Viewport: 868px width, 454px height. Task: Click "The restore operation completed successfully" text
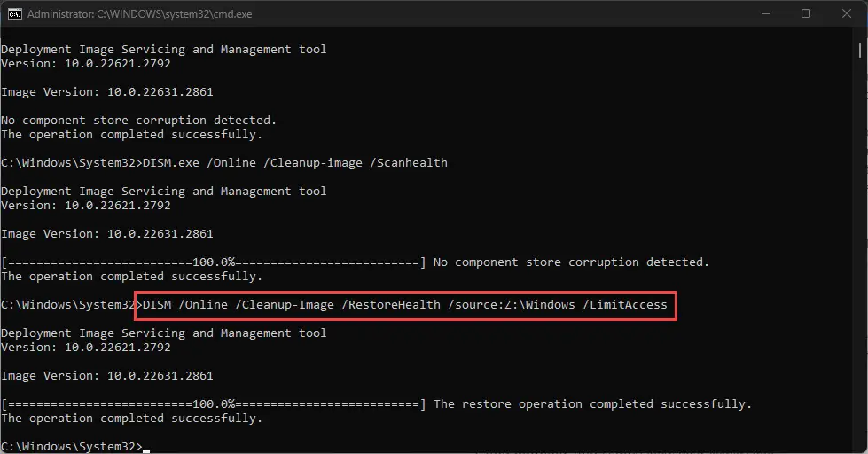point(592,404)
